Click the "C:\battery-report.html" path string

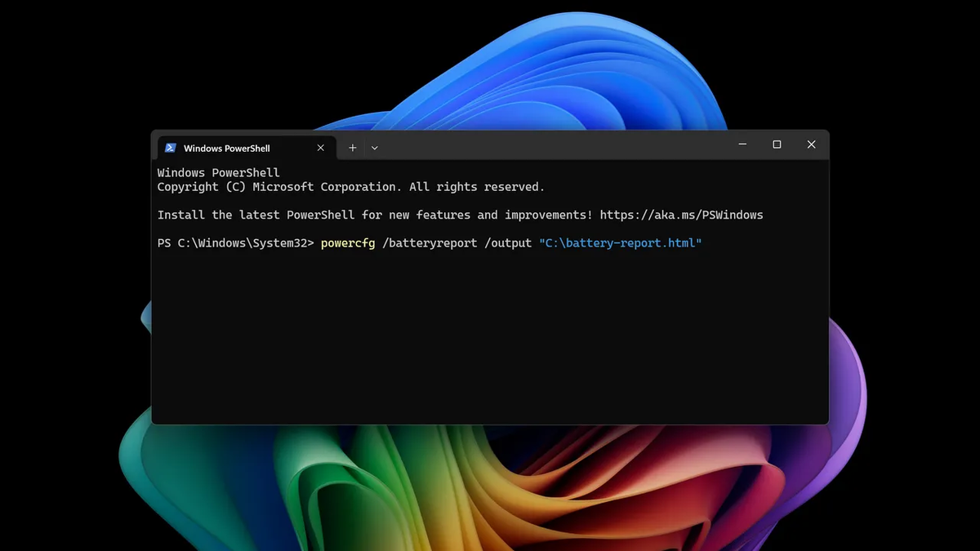621,243
